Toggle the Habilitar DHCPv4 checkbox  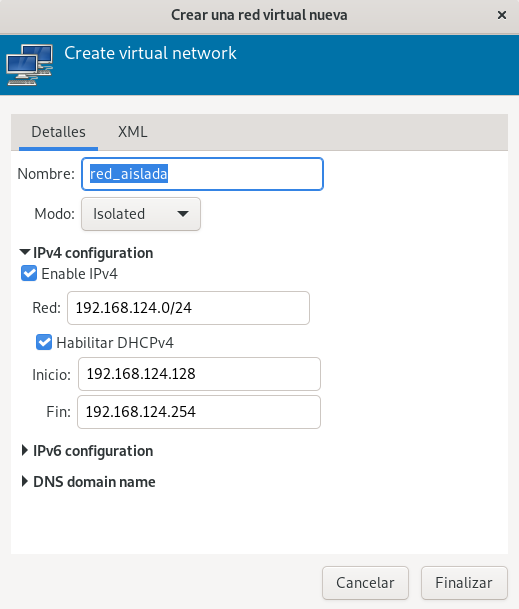[x=44, y=343]
